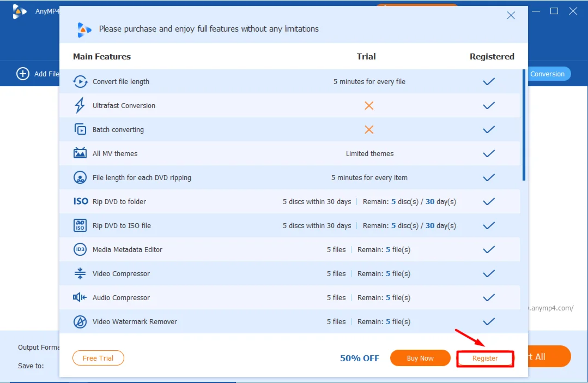The image size is (588, 383).
Task: Click the 'Ultrafast Conversion' label
Action: point(124,105)
